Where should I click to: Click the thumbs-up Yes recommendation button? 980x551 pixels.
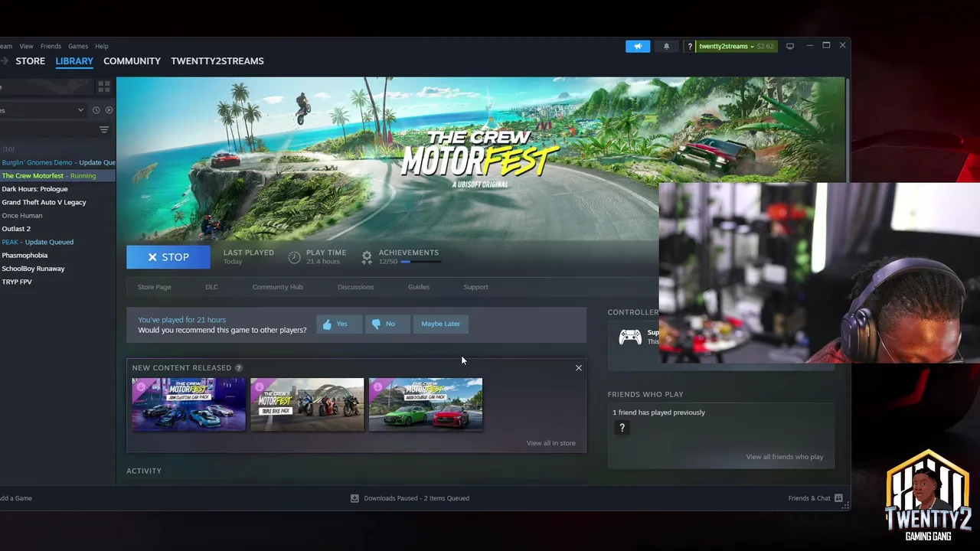pyautogui.click(x=339, y=324)
